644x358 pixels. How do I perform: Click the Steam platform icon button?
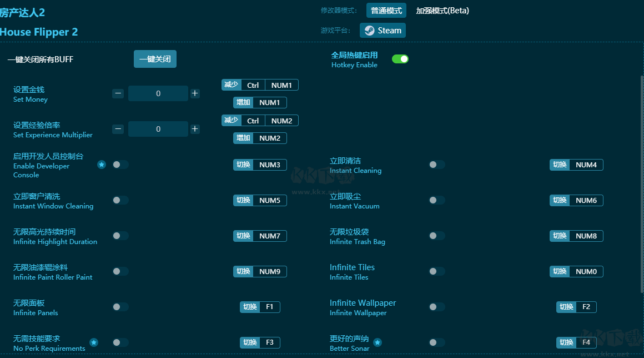click(x=383, y=31)
